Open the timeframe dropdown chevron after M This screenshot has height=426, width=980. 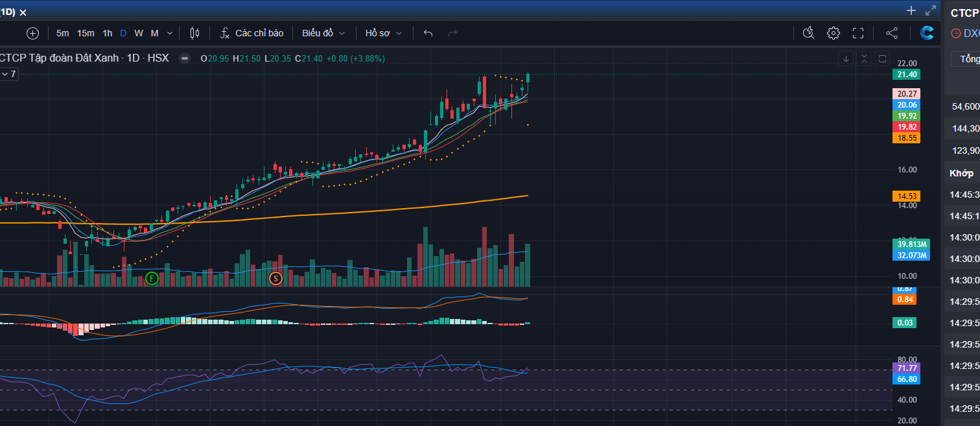[170, 33]
